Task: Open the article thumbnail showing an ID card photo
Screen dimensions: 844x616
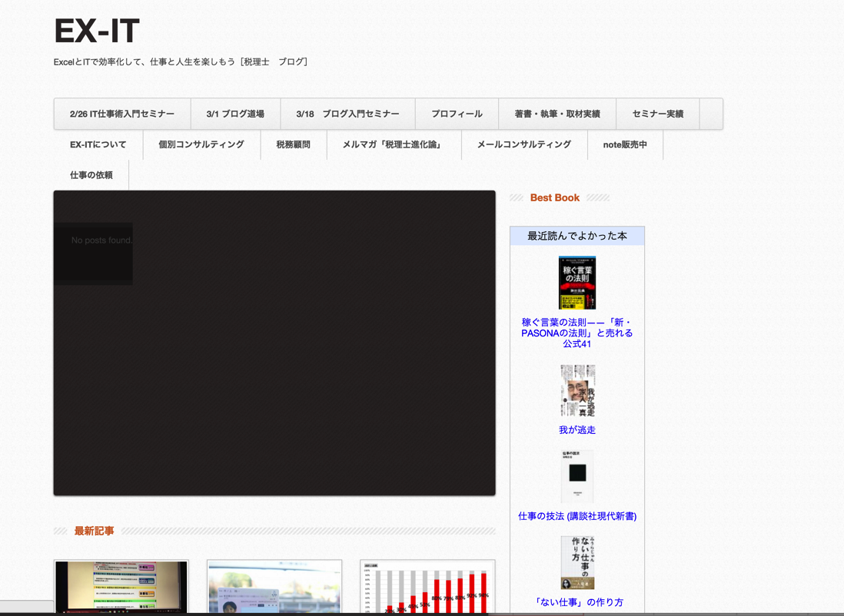Action: (274, 587)
